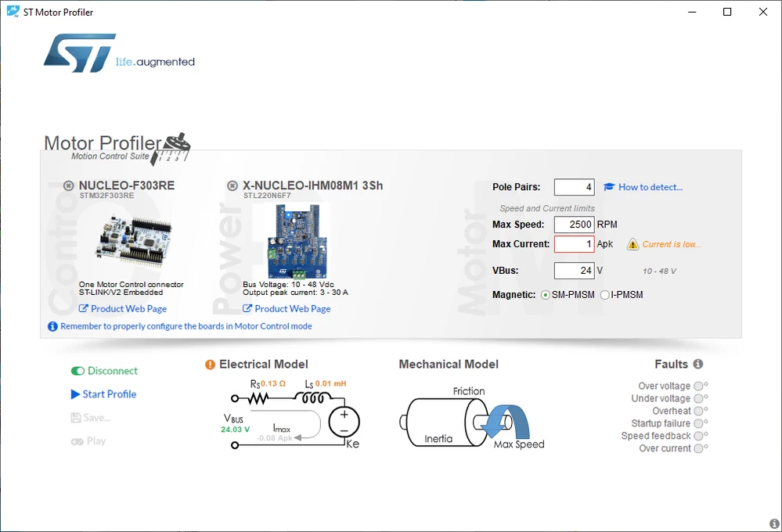Screen dimensions: 782x532
Task: Click the STM32F303RE part label
Action: [106, 196]
